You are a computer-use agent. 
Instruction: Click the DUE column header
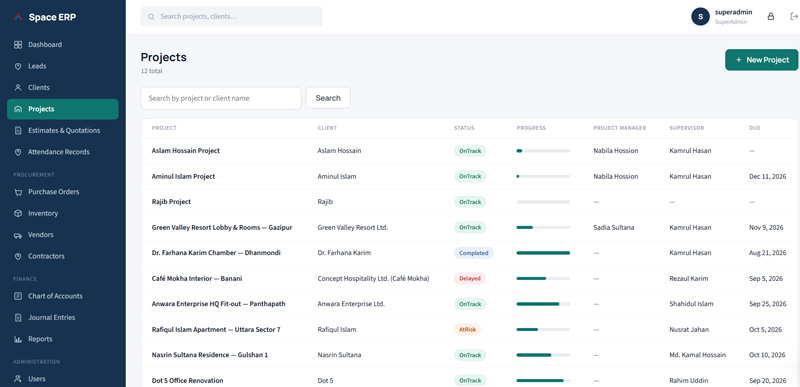[755, 128]
